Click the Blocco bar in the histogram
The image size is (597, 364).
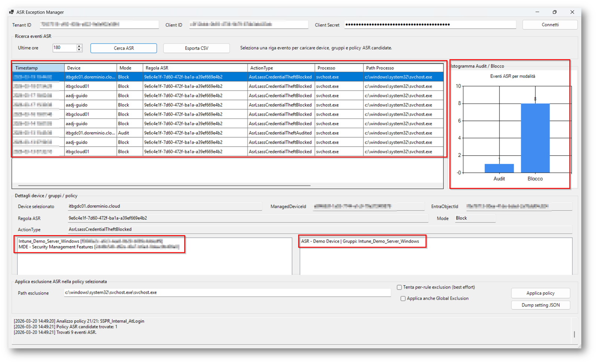(x=535, y=138)
